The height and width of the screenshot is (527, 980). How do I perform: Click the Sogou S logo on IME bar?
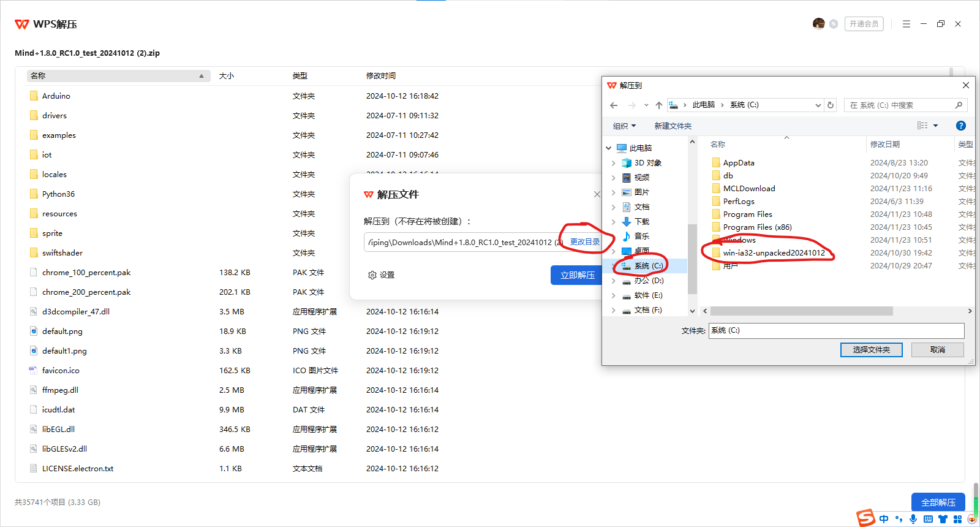point(865,518)
